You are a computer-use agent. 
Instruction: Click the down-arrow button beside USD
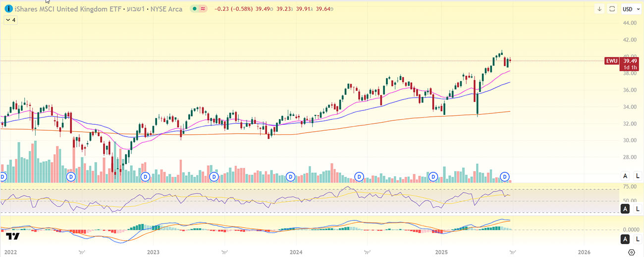coord(599,9)
